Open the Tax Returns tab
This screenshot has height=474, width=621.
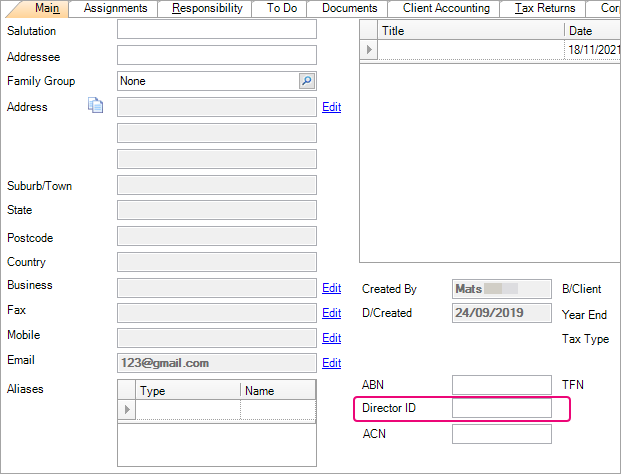coord(545,8)
